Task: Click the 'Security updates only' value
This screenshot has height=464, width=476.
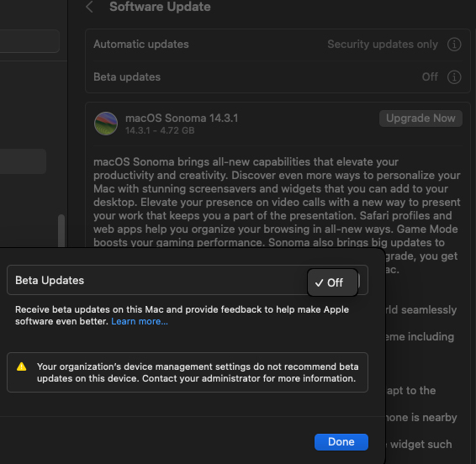Action: pyautogui.click(x=383, y=45)
